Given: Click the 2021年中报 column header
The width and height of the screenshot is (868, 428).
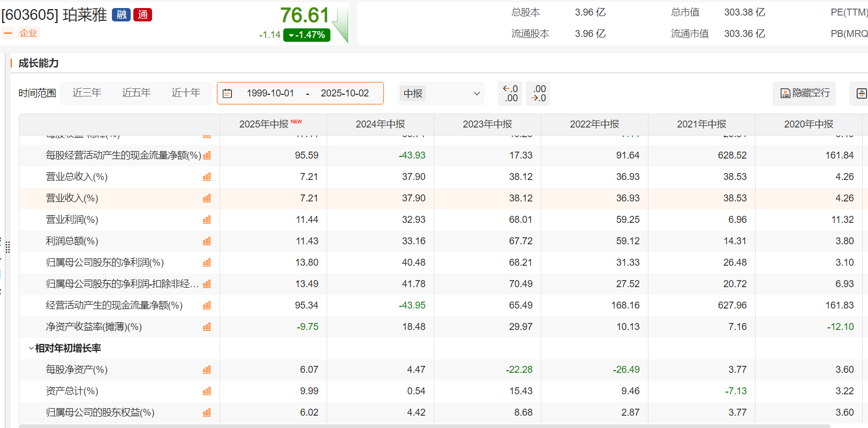Looking at the screenshot, I should [701, 124].
